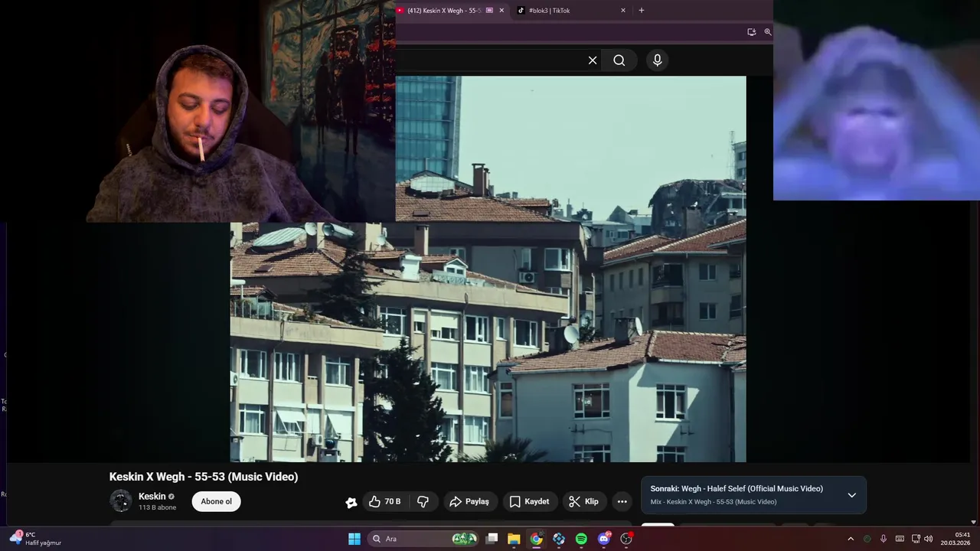Close the Keskin X Wegh YouTube tab
Viewport: 980px width, 551px height.
click(x=501, y=11)
